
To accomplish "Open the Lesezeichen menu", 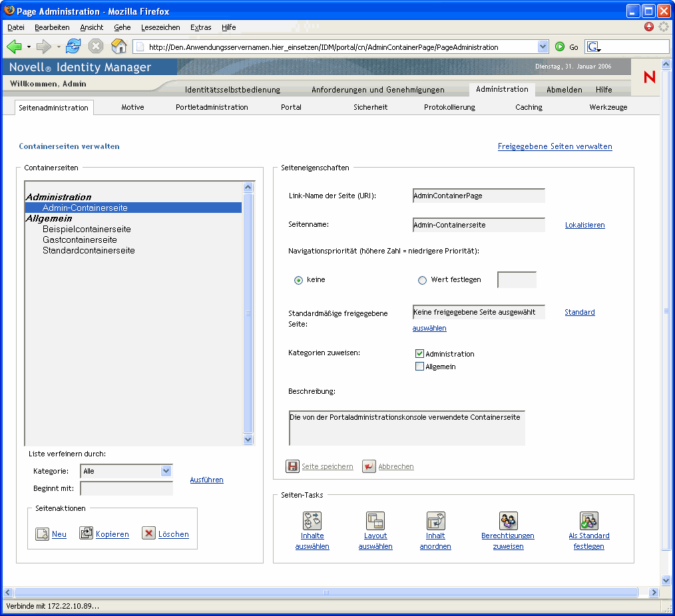I will tap(160, 27).
